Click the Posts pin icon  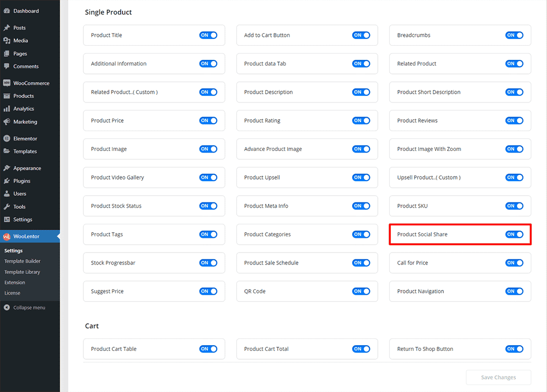coord(7,28)
